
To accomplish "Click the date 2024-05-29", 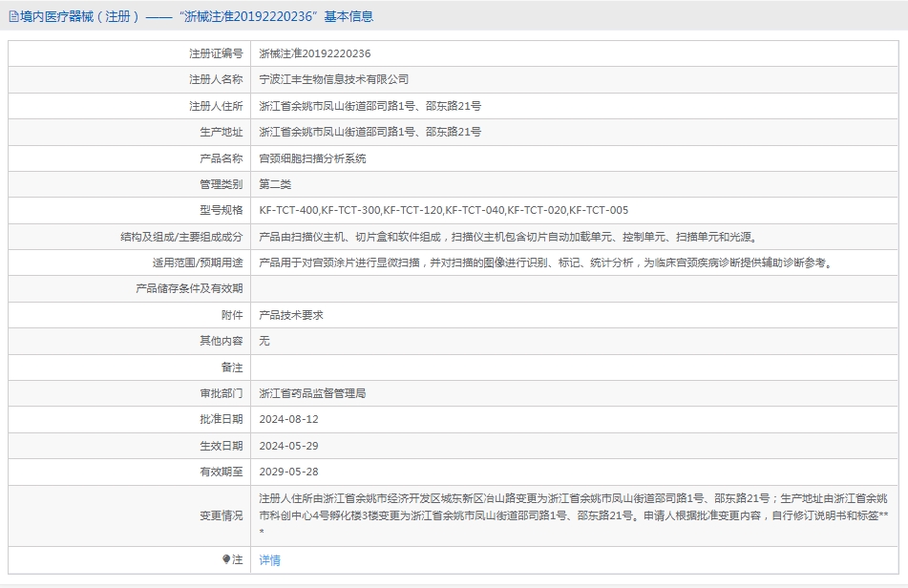I will point(289,446).
